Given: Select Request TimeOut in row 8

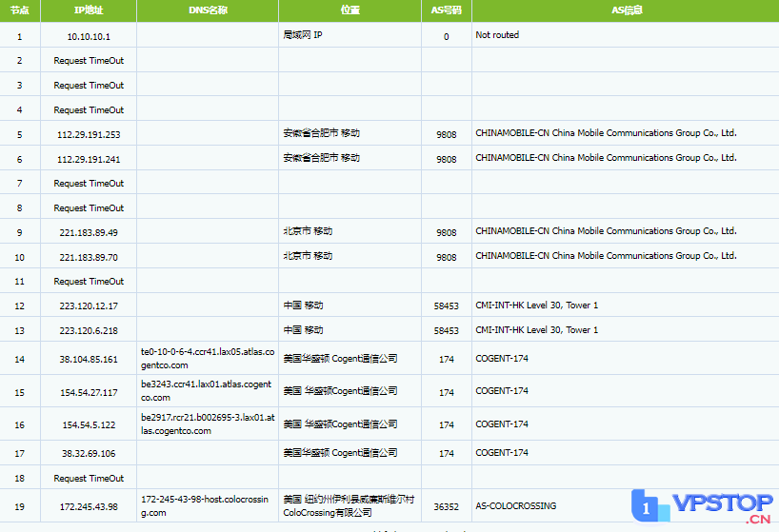Looking at the screenshot, I should point(89,208).
